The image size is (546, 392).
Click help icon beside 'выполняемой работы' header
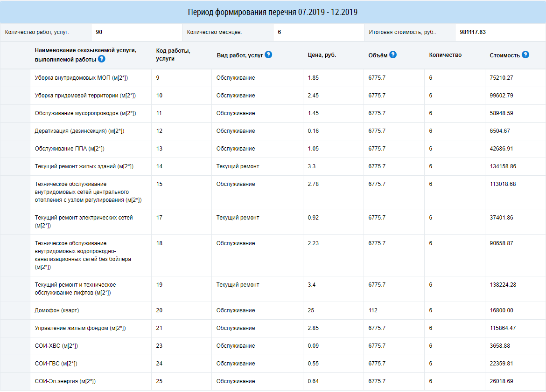(x=101, y=59)
